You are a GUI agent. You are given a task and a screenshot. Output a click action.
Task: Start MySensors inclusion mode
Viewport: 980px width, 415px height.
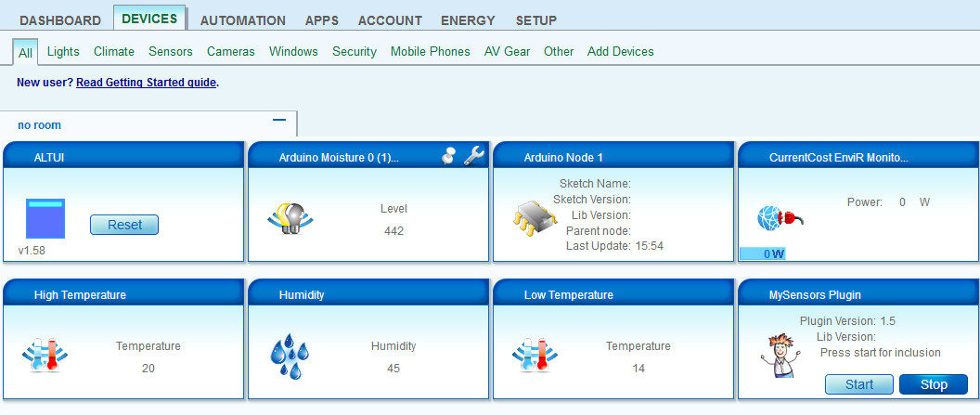(858, 384)
